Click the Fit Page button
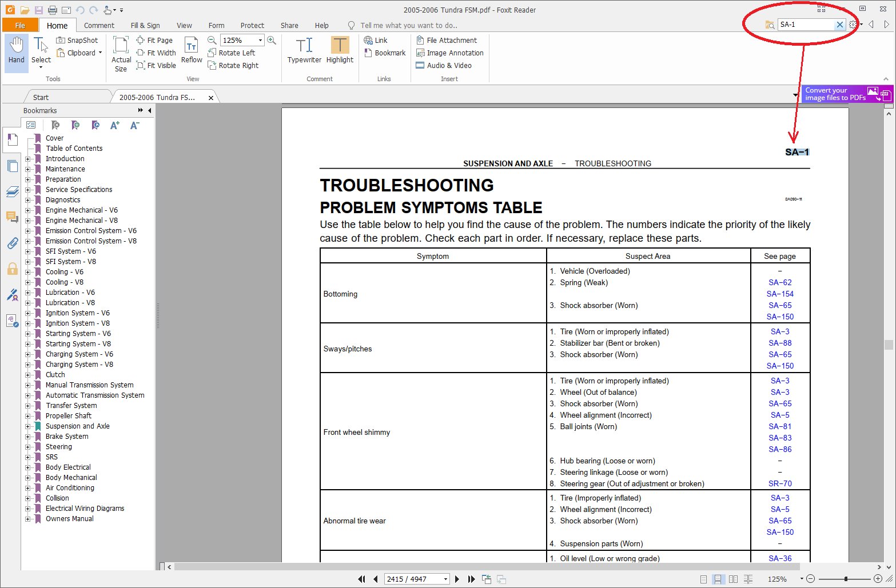The image size is (896, 588). pos(154,41)
